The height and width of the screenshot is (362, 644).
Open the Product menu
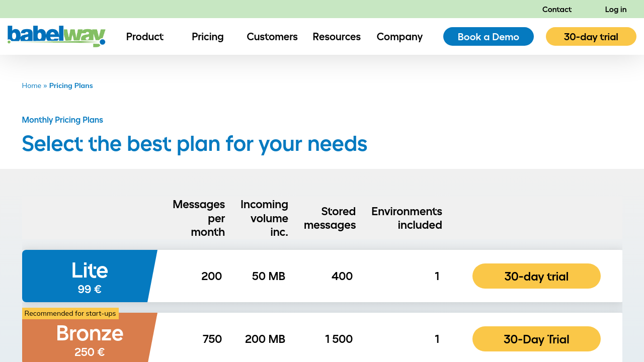tap(144, 37)
